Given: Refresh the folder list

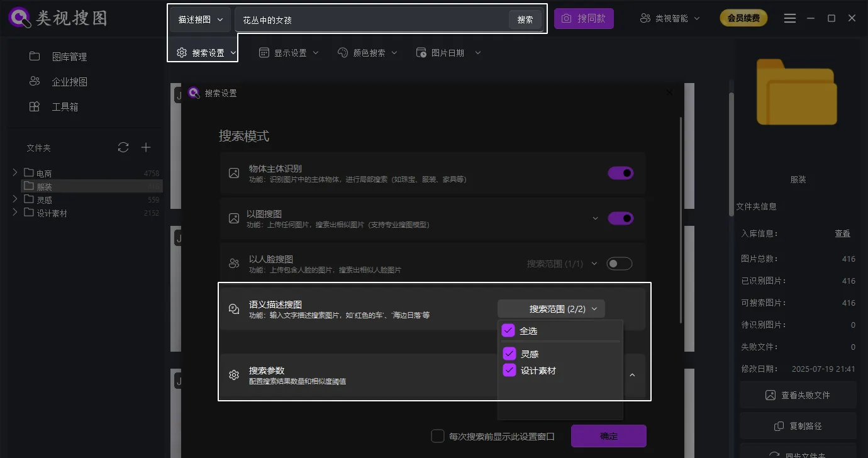Looking at the screenshot, I should [x=123, y=147].
